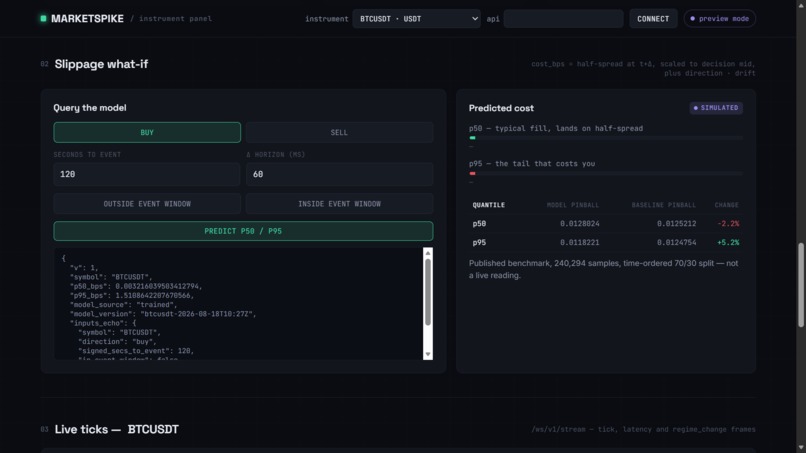Image resolution: width=806 pixels, height=453 pixels.
Task: Choose INSIDE EVENT WINDOW option
Action: [x=339, y=204]
